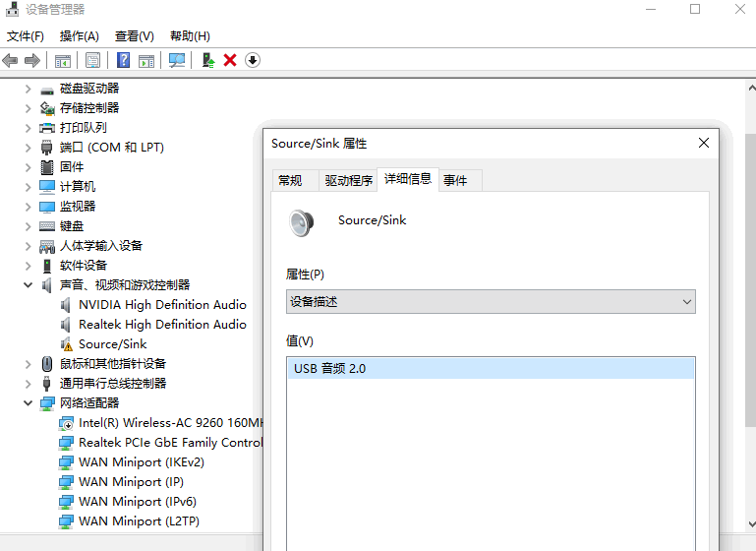The height and width of the screenshot is (551, 756).
Task: Expand the 监视器 node
Action: (x=28, y=207)
